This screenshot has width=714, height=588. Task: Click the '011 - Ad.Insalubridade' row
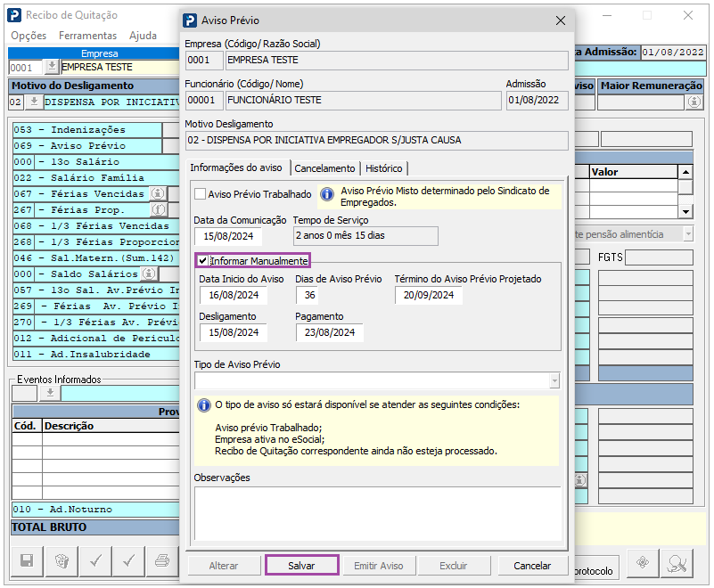pos(96,354)
